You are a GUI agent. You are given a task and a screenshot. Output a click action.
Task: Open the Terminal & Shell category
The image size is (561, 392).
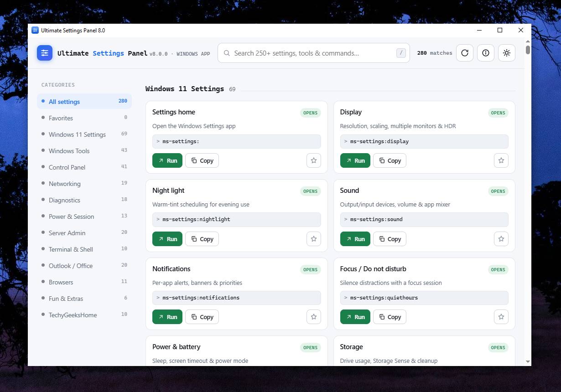[x=84, y=249]
